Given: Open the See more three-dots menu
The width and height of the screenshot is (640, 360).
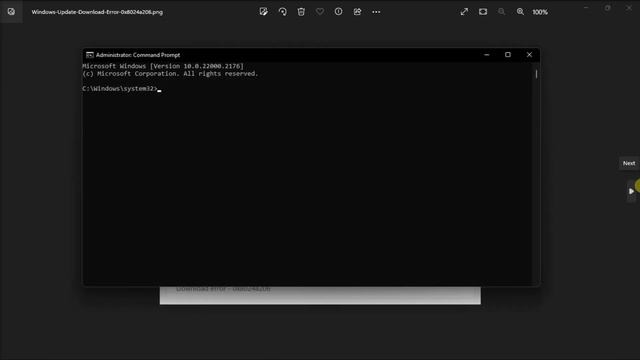Looking at the screenshot, I should tap(376, 12).
